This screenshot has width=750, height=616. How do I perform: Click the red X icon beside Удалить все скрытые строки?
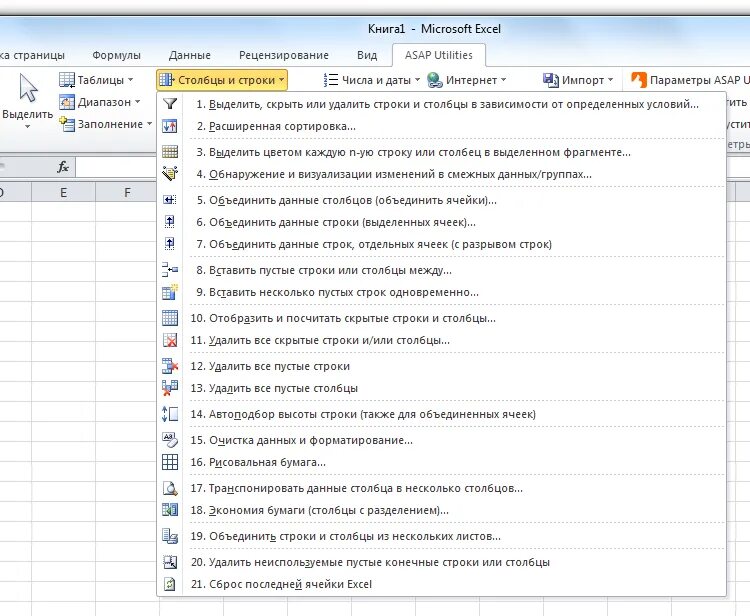coord(170,340)
